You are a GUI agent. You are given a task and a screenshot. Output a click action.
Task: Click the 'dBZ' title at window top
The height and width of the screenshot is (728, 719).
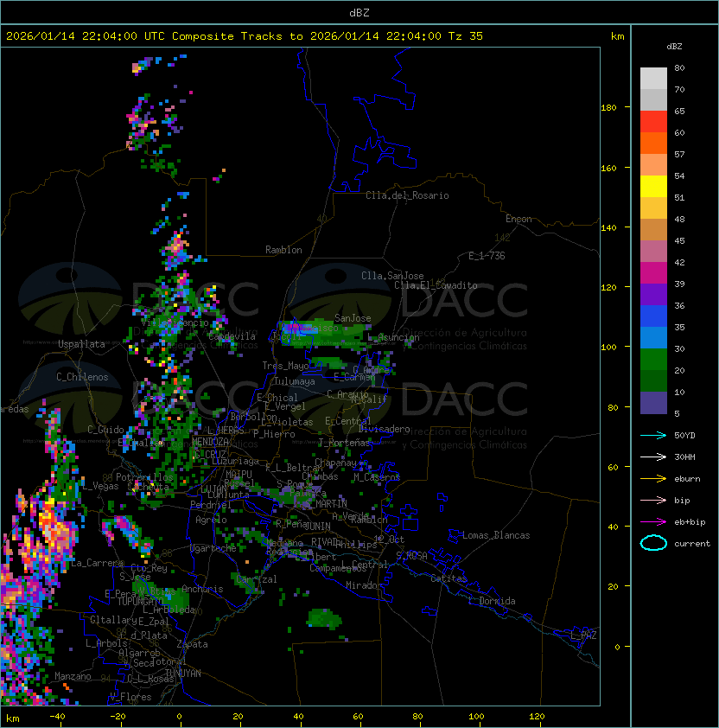click(359, 12)
